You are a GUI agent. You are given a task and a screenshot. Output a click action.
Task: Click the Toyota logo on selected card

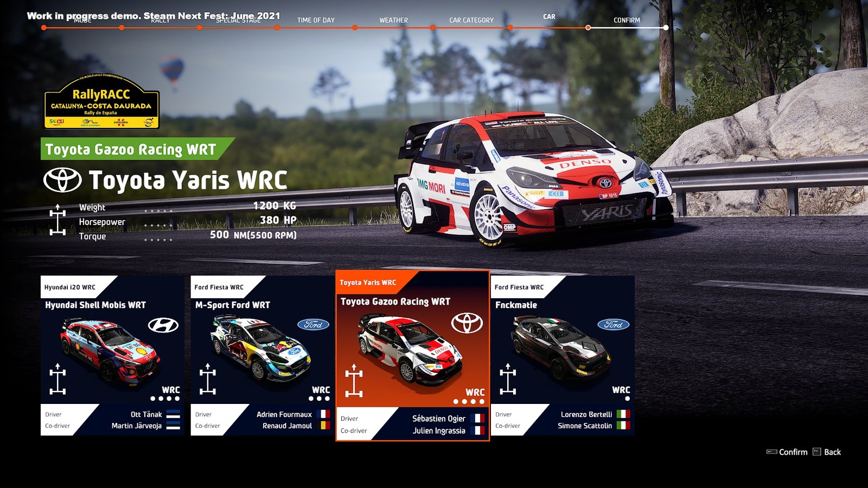467,323
